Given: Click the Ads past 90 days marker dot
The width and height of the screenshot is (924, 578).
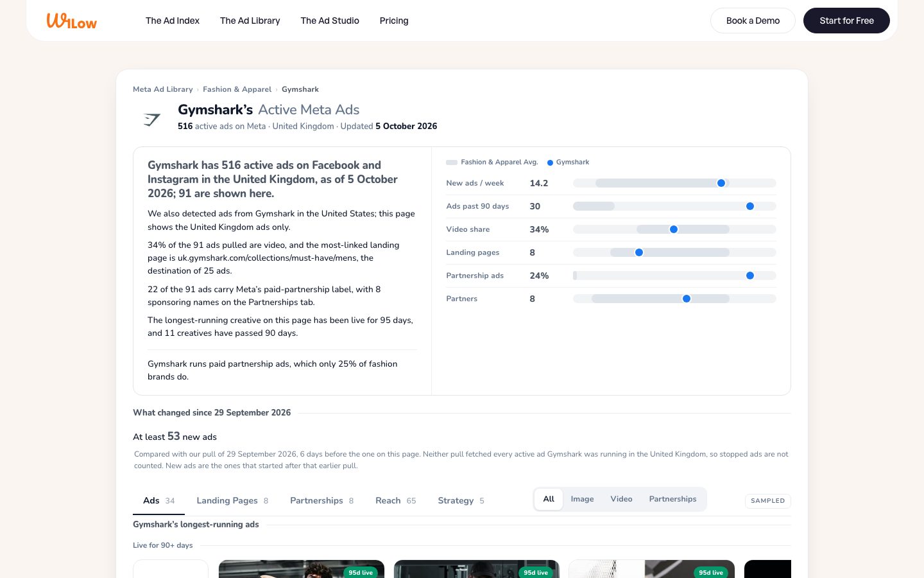Looking at the screenshot, I should [750, 206].
